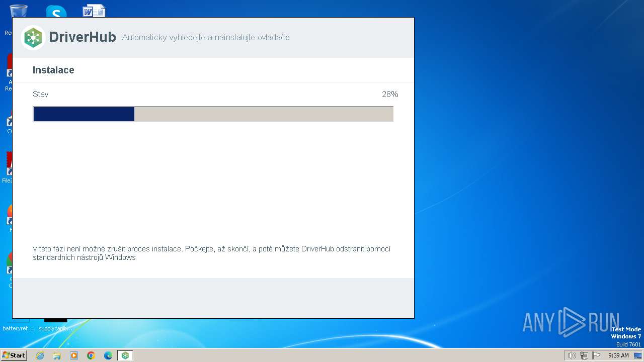
Task: Open the Windows Start menu
Action: 14,355
